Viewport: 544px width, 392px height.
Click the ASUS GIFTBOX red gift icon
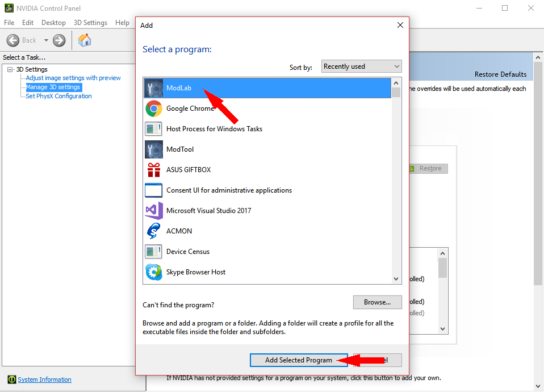point(154,170)
